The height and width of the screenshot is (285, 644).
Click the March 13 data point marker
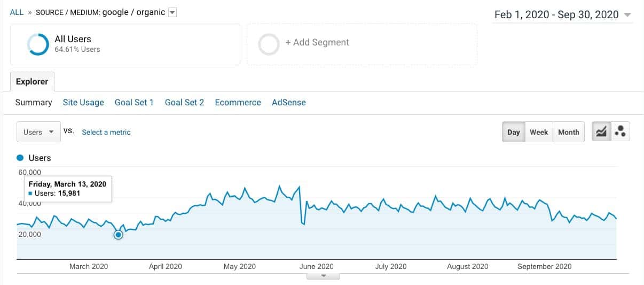click(x=119, y=235)
